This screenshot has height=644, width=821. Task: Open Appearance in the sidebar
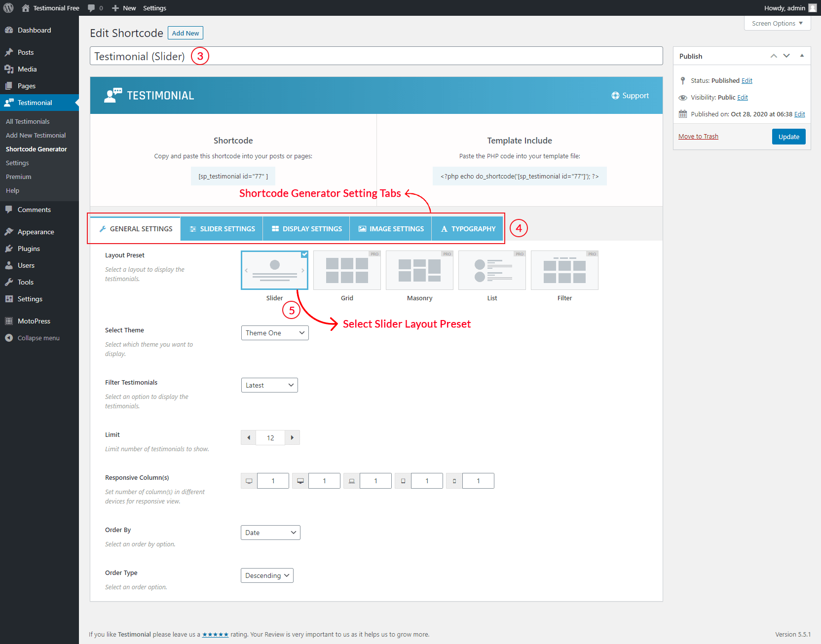(36, 232)
